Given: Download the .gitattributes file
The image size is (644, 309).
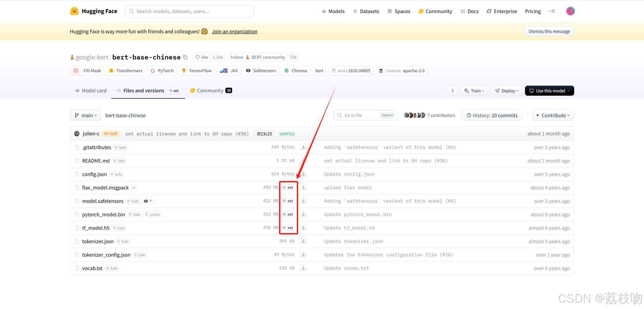Looking at the screenshot, I should (x=303, y=147).
